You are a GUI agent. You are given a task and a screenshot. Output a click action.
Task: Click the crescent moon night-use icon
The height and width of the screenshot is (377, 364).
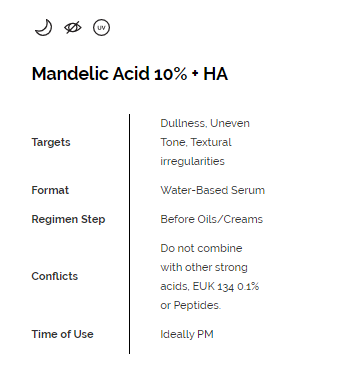point(44,27)
